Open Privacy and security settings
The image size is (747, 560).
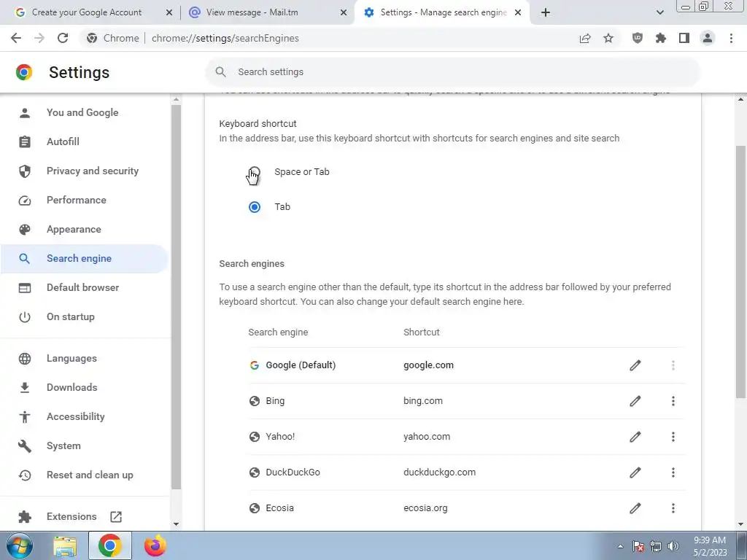click(x=93, y=171)
